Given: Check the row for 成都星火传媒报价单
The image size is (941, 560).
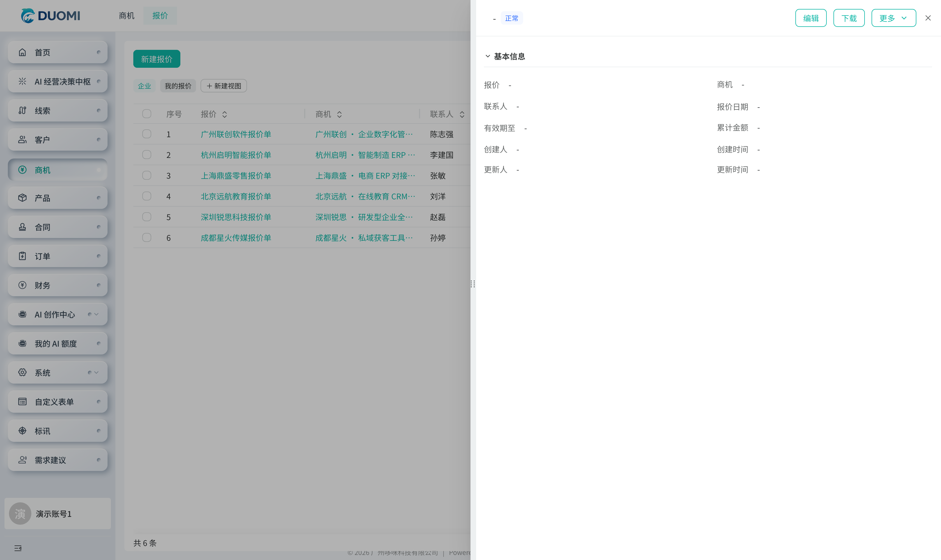Looking at the screenshot, I should pos(146,237).
